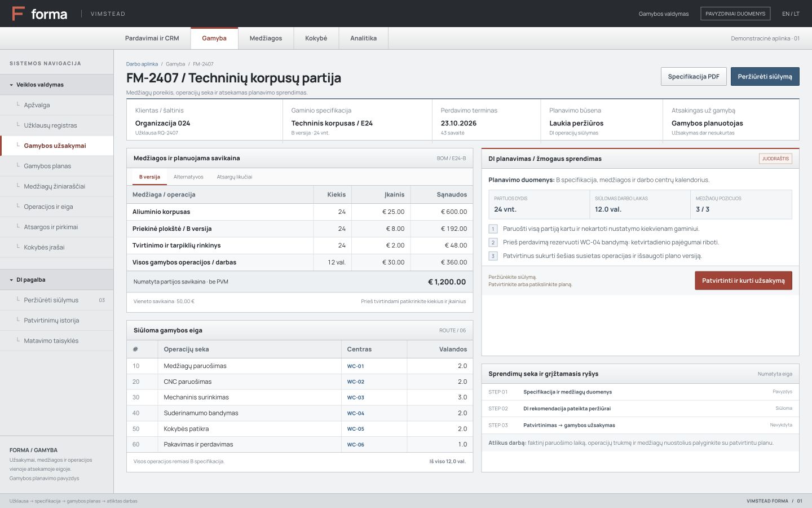
Task: Collapse the Veiklos valdymas section
Action: (x=56, y=85)
